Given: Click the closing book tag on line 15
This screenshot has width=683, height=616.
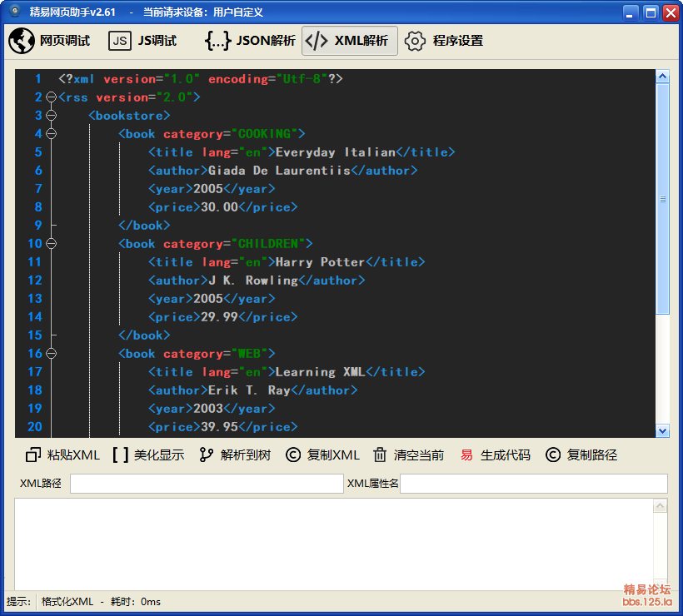Looking at the screenshot, I should tap(144, 335).
